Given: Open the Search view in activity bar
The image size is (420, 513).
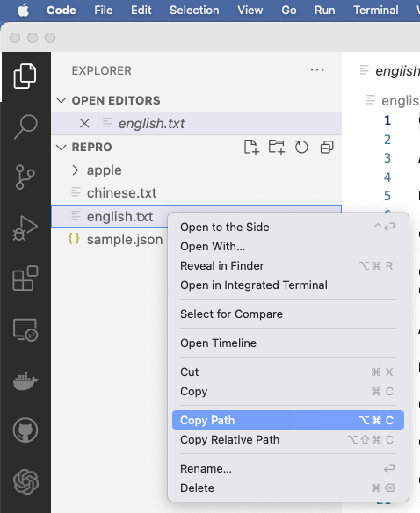Looking at the screenshot, I should [x=25, y=126].
